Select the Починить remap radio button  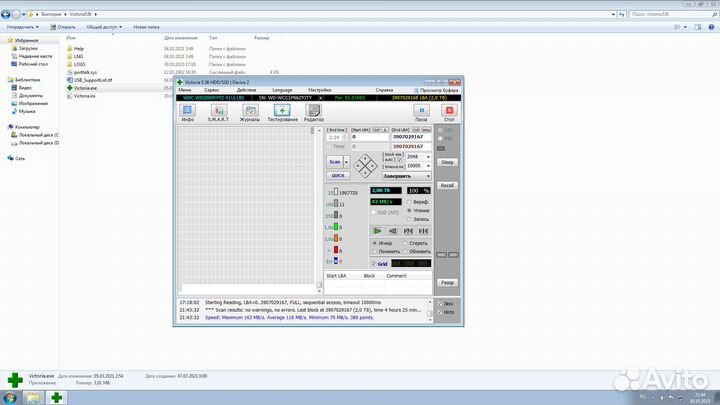coord(375,252)
